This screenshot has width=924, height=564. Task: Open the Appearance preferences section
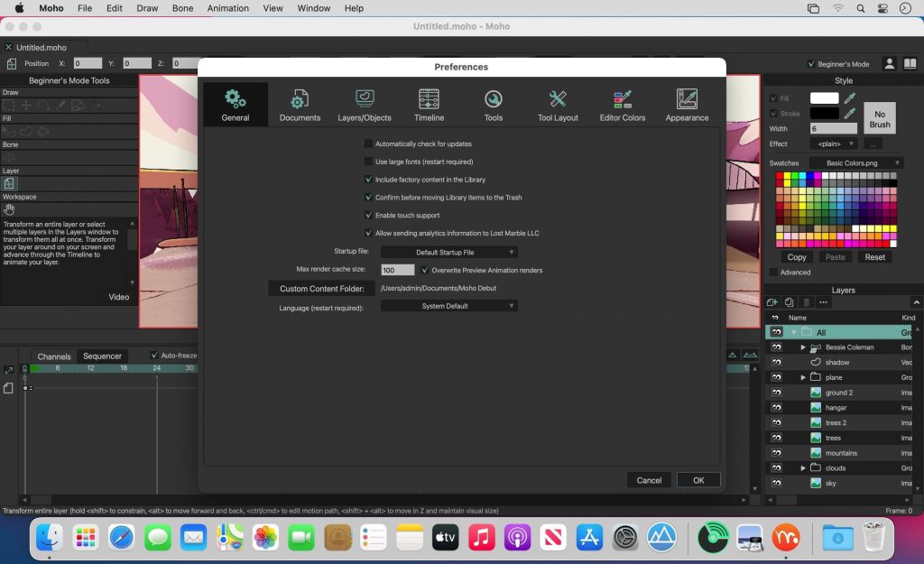tap(687, 105)
